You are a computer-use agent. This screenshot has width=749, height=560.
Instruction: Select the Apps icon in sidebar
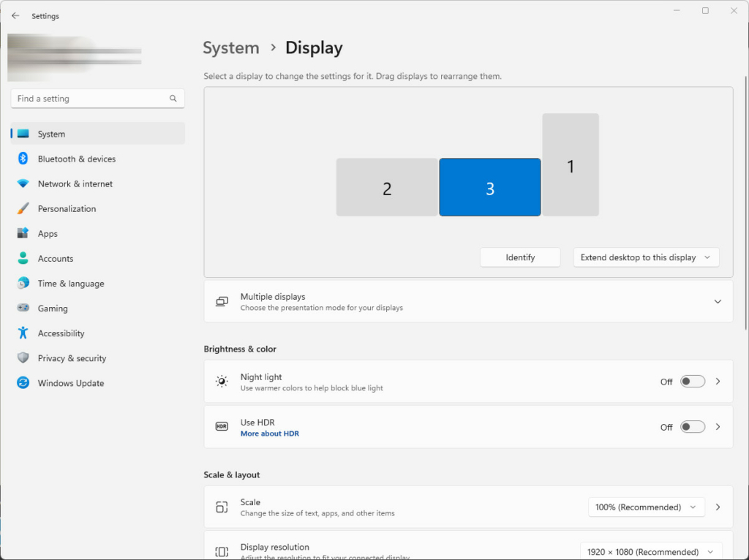tap(23, 234)
